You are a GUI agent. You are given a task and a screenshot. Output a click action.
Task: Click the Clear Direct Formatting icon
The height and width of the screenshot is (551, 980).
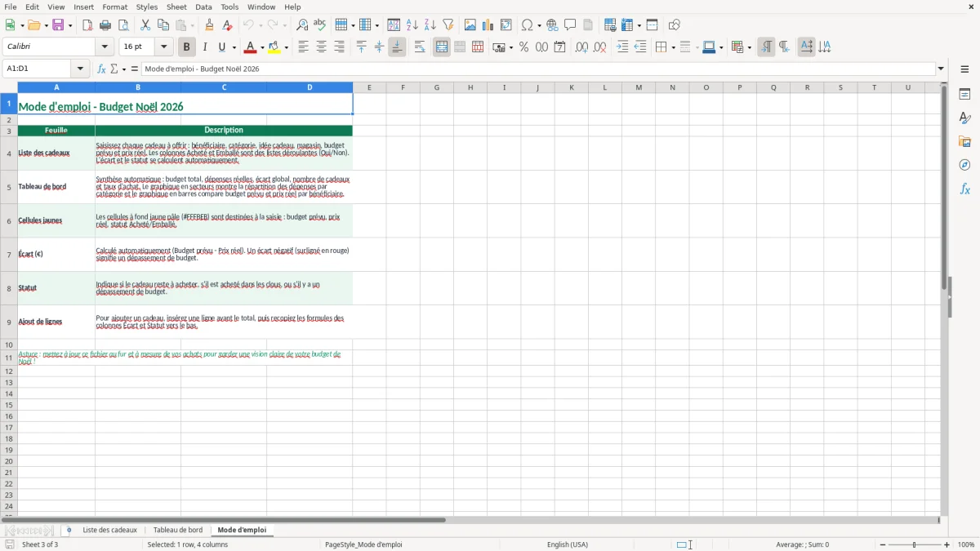click(x=228, y=25)
